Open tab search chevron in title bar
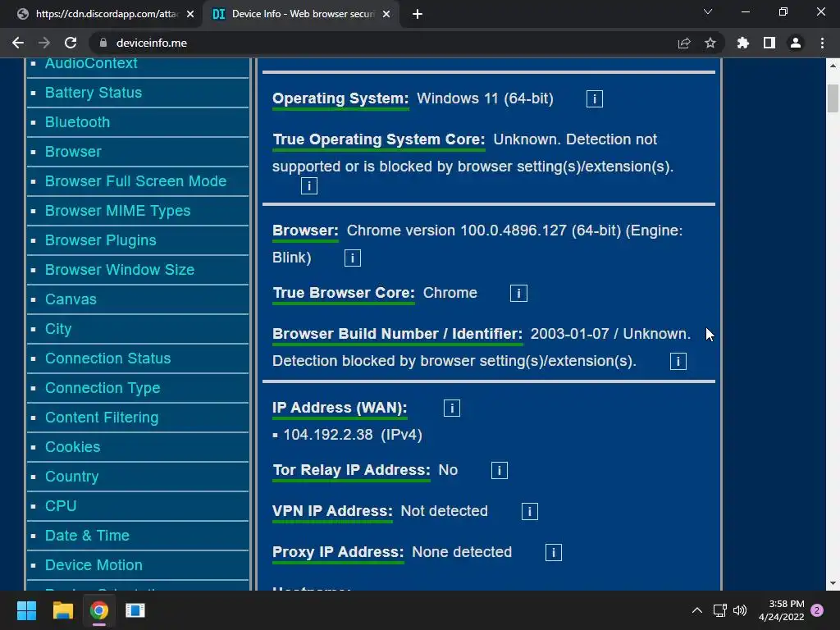 (708, 11)
